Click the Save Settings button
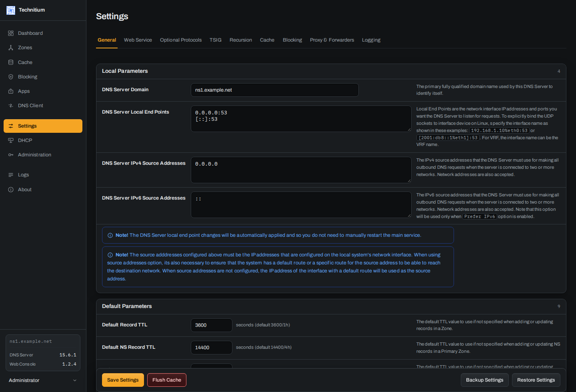Screen dimensions: 576x392 point(123,380)
